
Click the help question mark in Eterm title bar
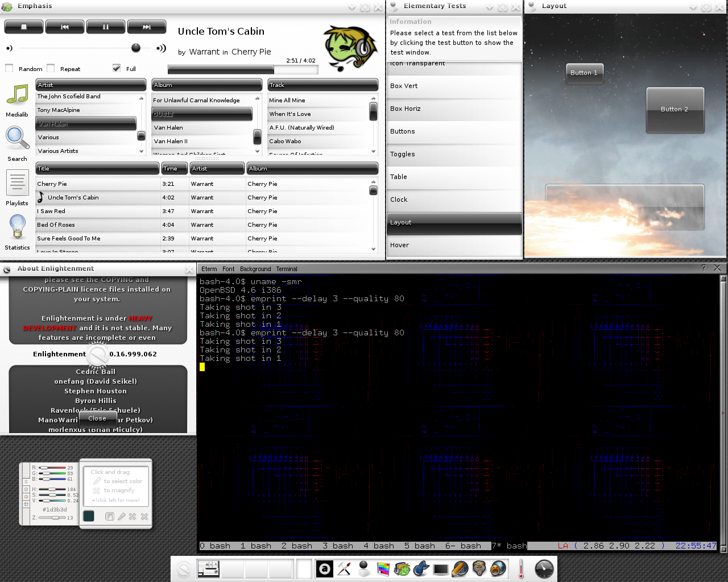[704, 268]
